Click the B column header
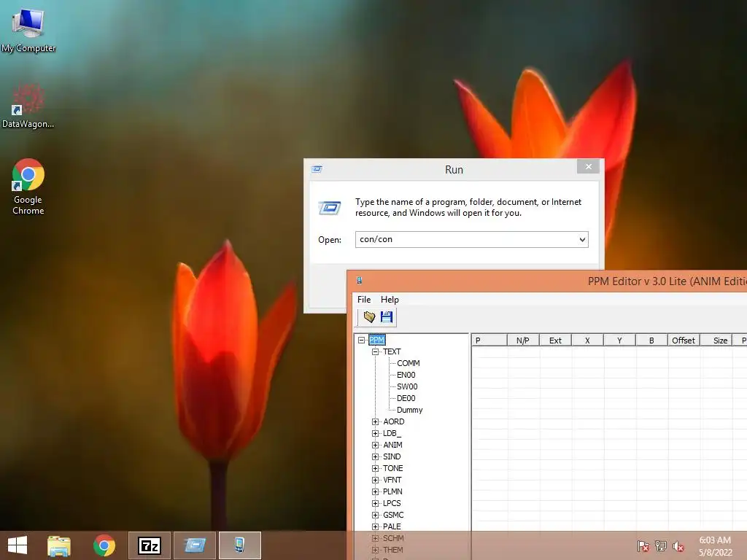The height and width of the screenshot is (560, 747). (x=651, y=340)
